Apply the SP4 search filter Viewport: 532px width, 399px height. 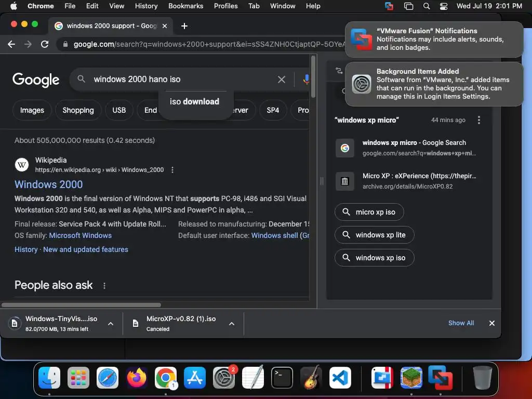pos(273,110)
